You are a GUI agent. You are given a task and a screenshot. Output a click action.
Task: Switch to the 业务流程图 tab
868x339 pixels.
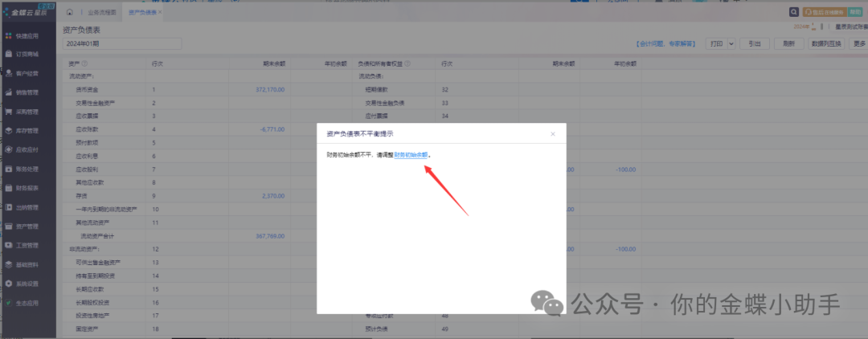click(100, 13)
